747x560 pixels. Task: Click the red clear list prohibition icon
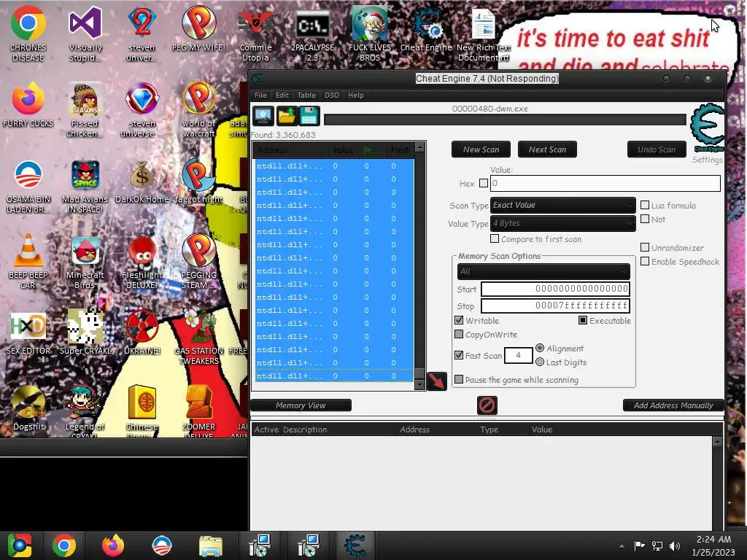point(487,405)
